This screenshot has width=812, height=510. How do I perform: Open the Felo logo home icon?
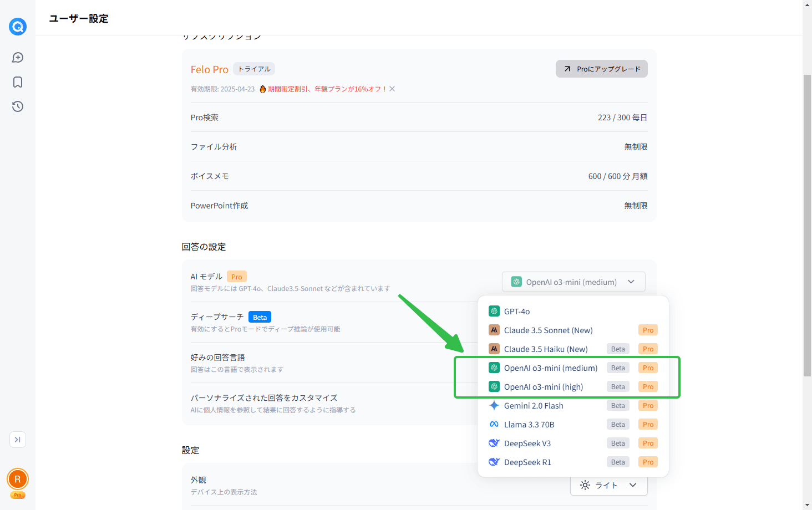tap(18, 26)
